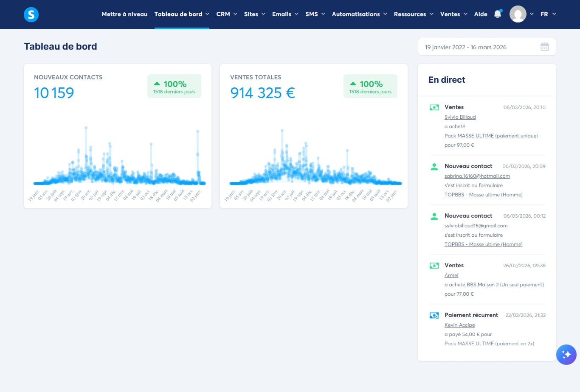Select the Aide menu item
The height and width of the screenshot is (392, 580).
[481, 14]
